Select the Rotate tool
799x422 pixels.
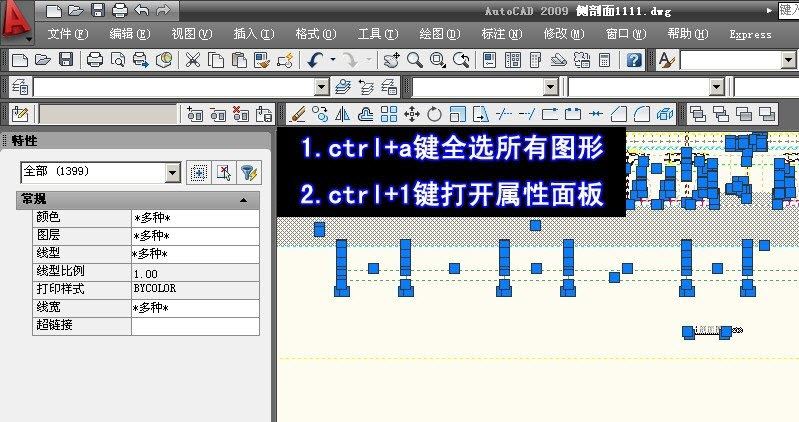434,114
